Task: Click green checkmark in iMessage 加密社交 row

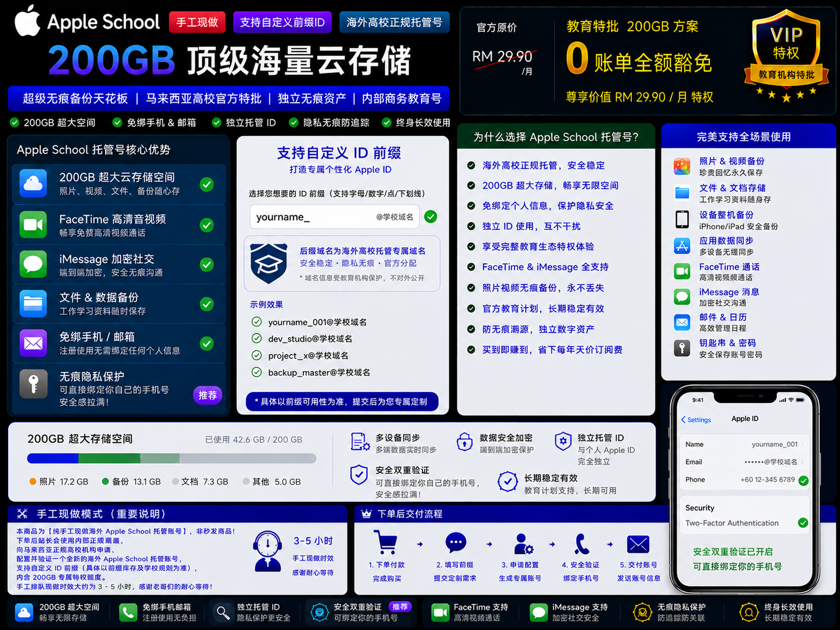Action: 207,265
